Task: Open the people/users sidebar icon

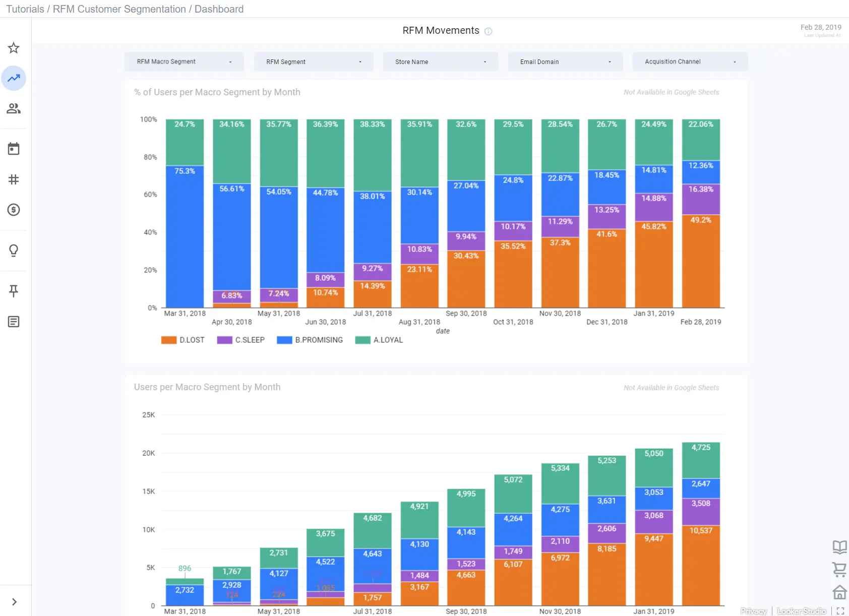Action: coord(14,108)
